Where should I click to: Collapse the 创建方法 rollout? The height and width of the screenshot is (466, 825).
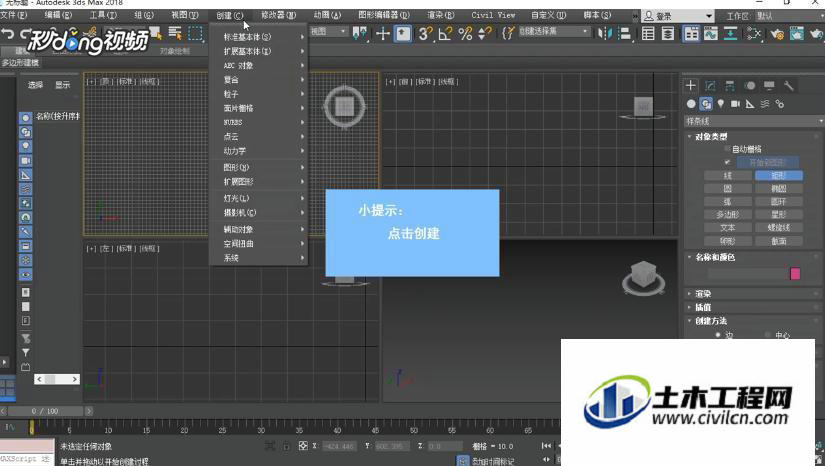pyautogui.click(x=711, y=321)
